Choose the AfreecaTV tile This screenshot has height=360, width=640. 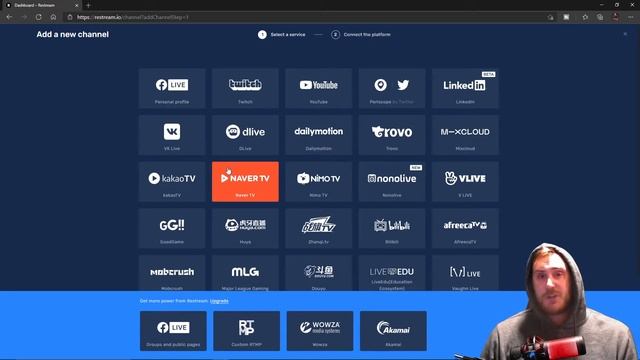point(465,229)
